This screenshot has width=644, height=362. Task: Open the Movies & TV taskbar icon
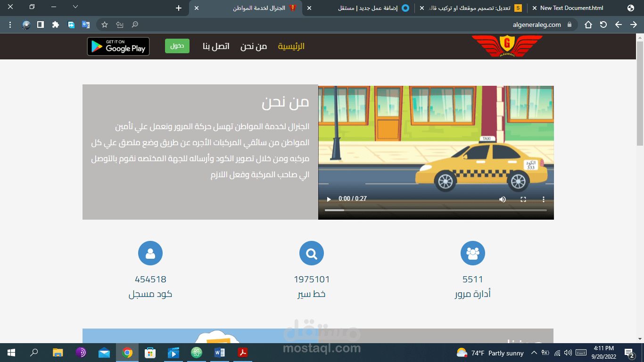[173, 353]
